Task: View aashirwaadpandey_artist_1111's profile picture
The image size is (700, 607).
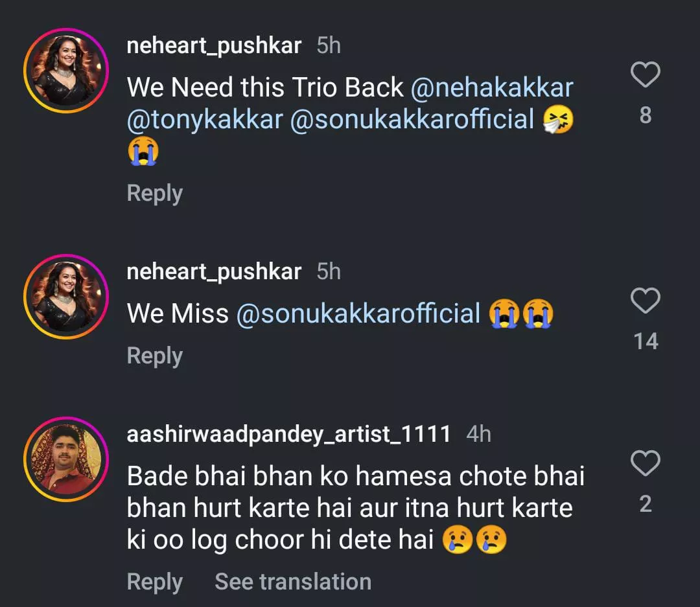Action: click(x=66, y=459)
